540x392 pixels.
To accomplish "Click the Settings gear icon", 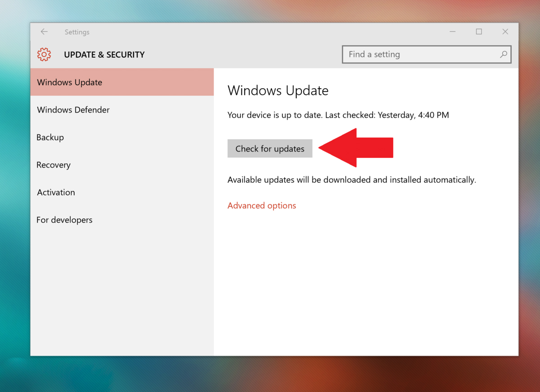I will [x=44, y=54].
